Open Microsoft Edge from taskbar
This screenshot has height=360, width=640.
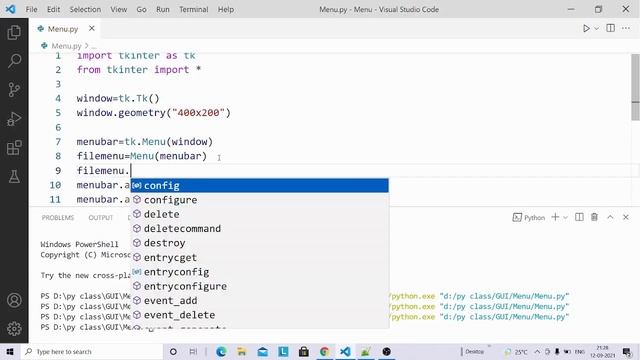coord(221,351)
